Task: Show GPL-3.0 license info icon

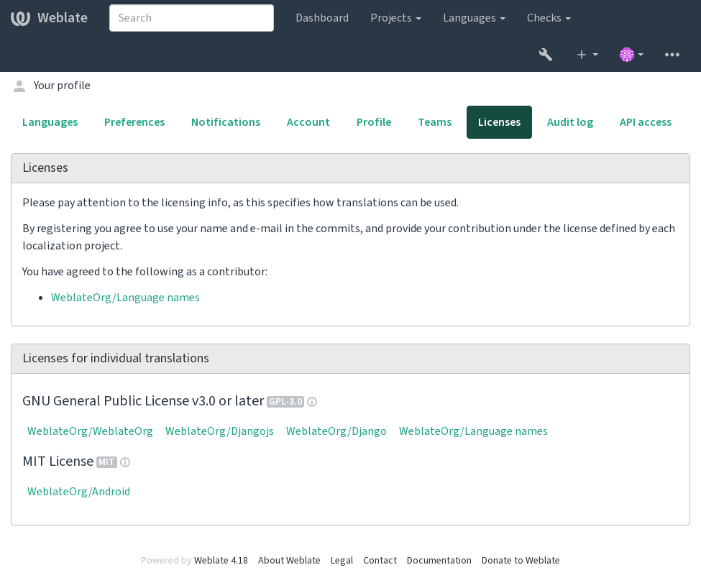Action: pos(313,402)
